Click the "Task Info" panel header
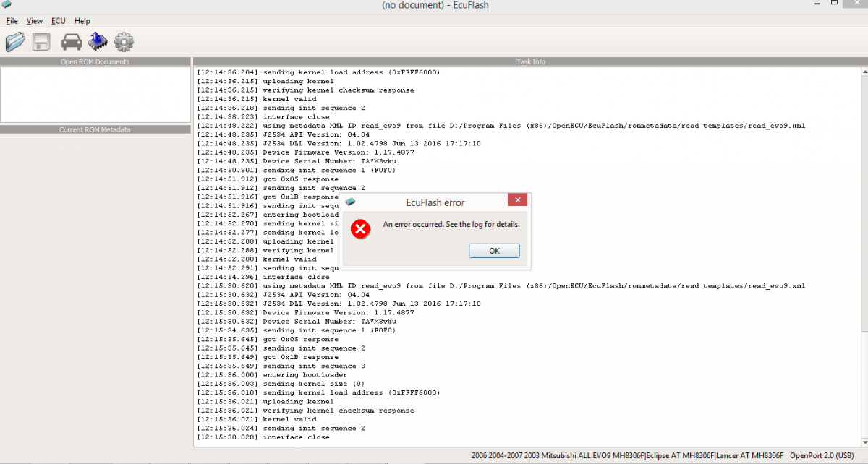868x464 pixels. pos(531,61)
